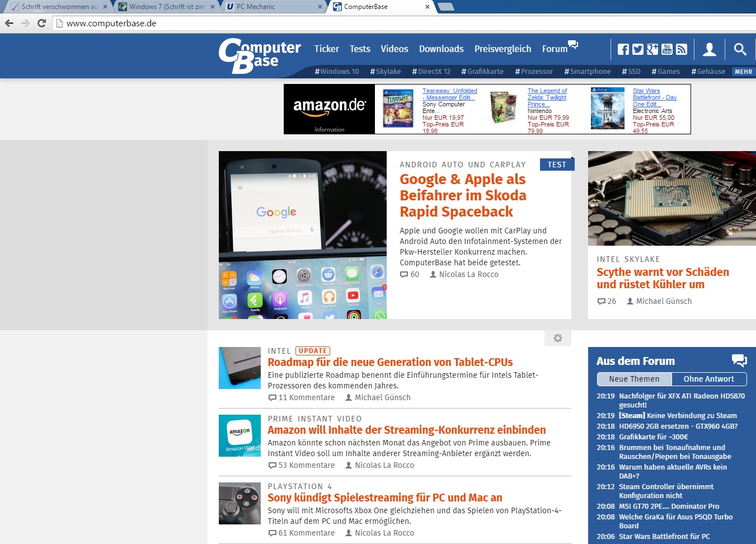
Task: Open the #Skylake topic link
Action: [386, 72]
